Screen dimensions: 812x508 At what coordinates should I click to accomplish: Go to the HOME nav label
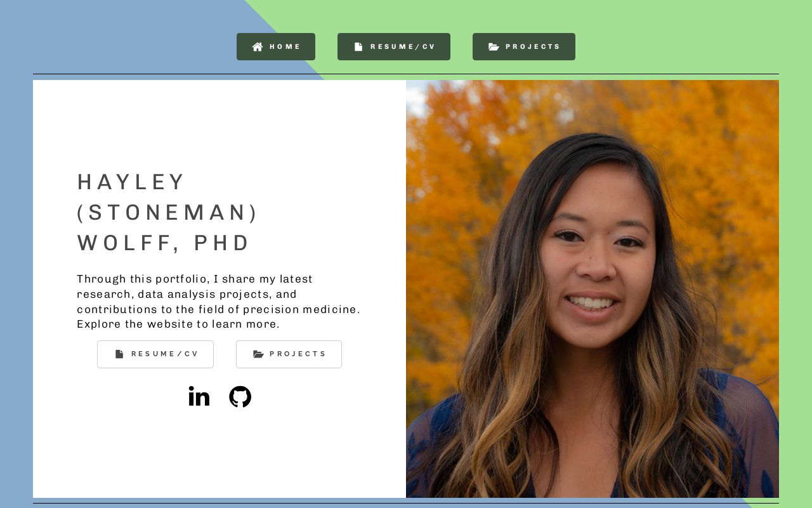[285, 47]
